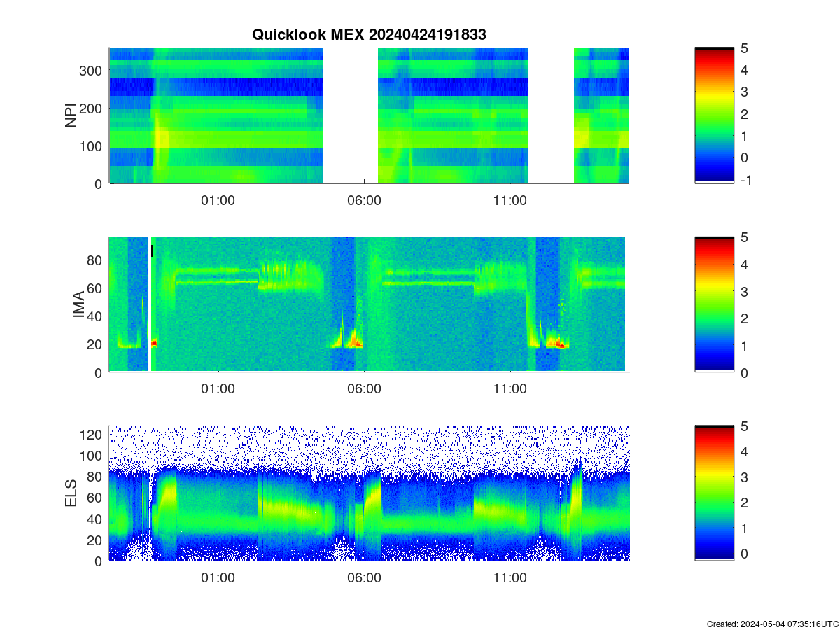The width and height of the screenshot is (840, 630).
Task: Click the NPI axis label
Action: coord(71,115)
